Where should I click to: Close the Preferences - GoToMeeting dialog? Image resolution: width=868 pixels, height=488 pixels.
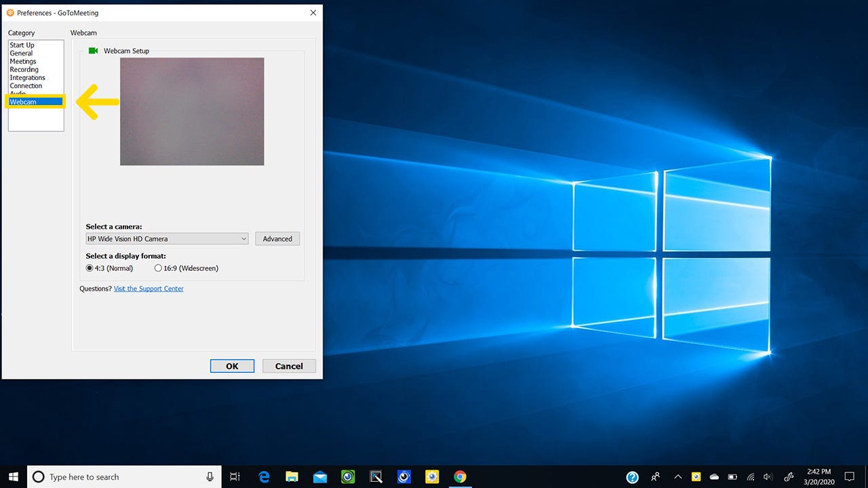click(x=313, y=13)
